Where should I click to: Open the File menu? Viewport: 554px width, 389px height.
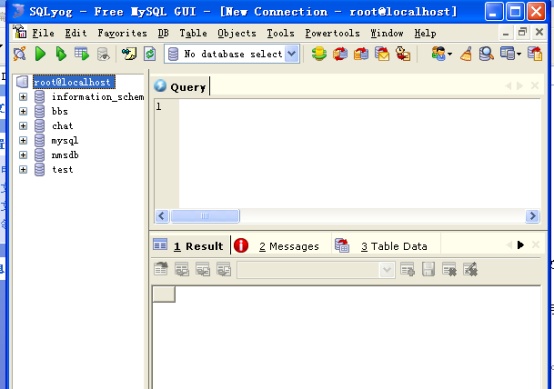43,33
